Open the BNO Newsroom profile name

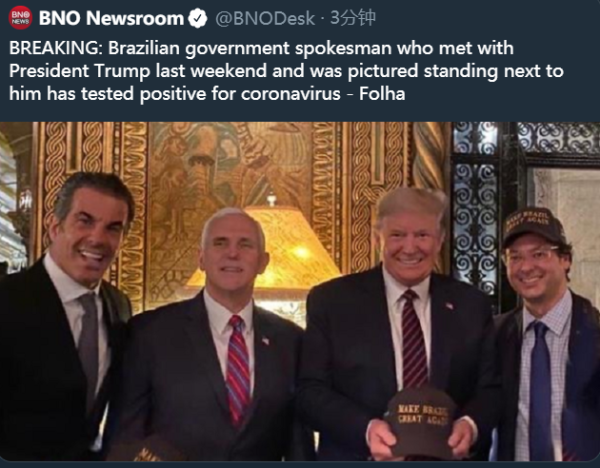click(111, 18)
